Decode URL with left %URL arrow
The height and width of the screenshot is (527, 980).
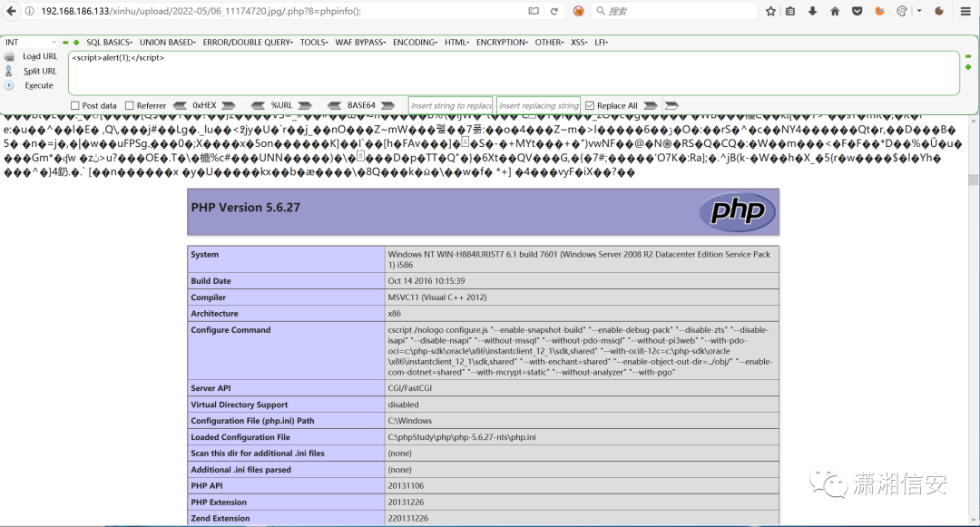(258, 105)
